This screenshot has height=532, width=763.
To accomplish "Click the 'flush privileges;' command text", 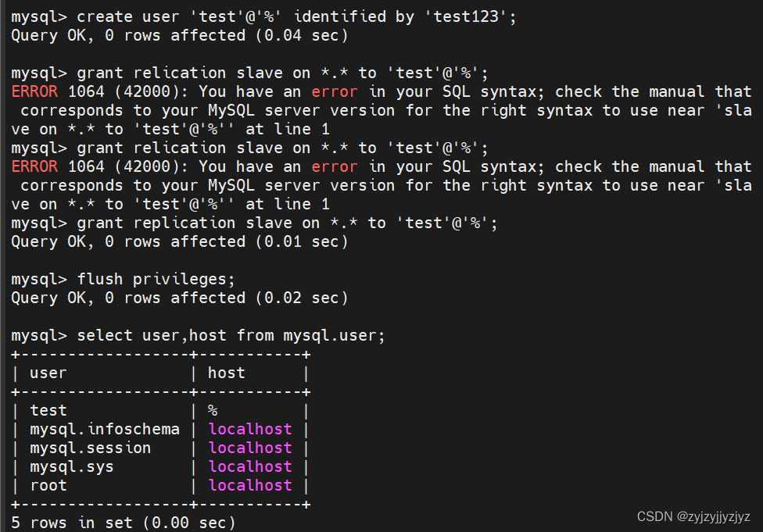I will [x=156, y=280].
